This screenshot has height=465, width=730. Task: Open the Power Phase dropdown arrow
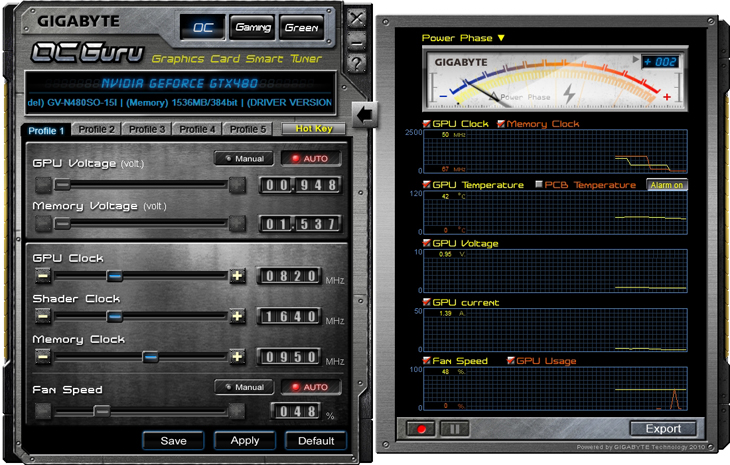pos(501,38)
